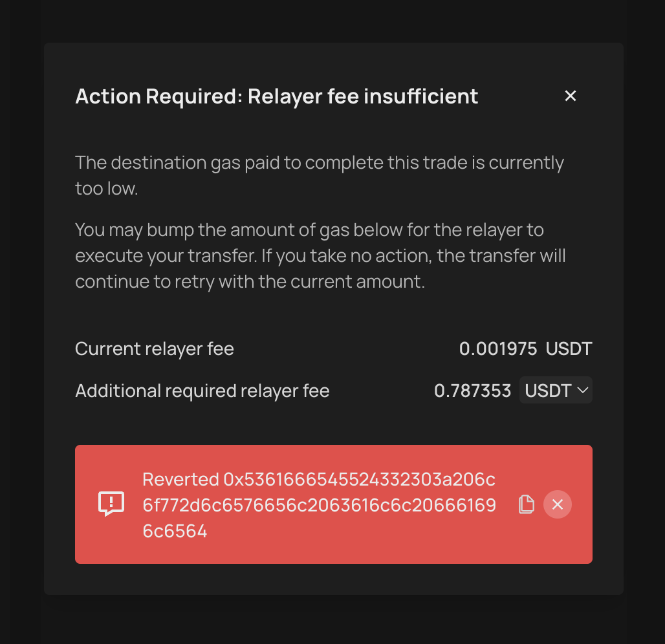Click the Additional required relayer fee label
Image resolution: width=665 pixels, height=644 pixels.
pos(202,391)
